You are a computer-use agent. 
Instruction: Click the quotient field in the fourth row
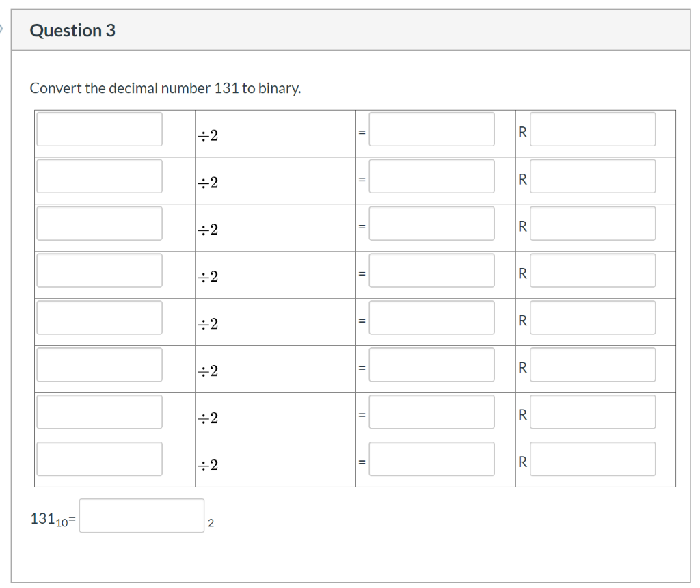point(431,271)
